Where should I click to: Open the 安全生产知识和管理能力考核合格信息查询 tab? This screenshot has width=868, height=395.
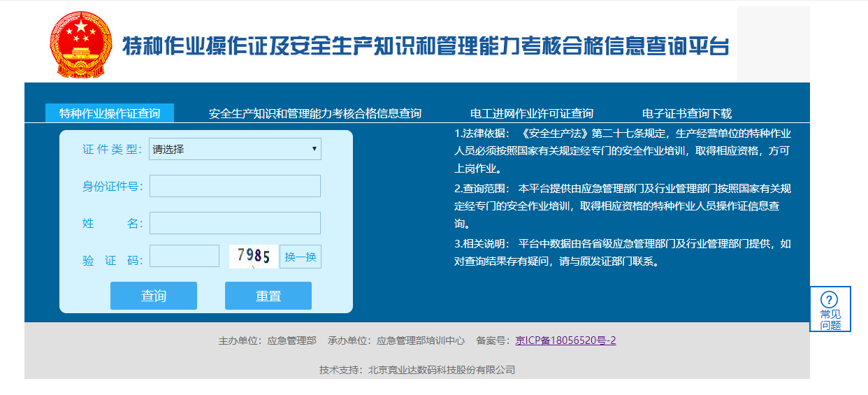(315, 113)
